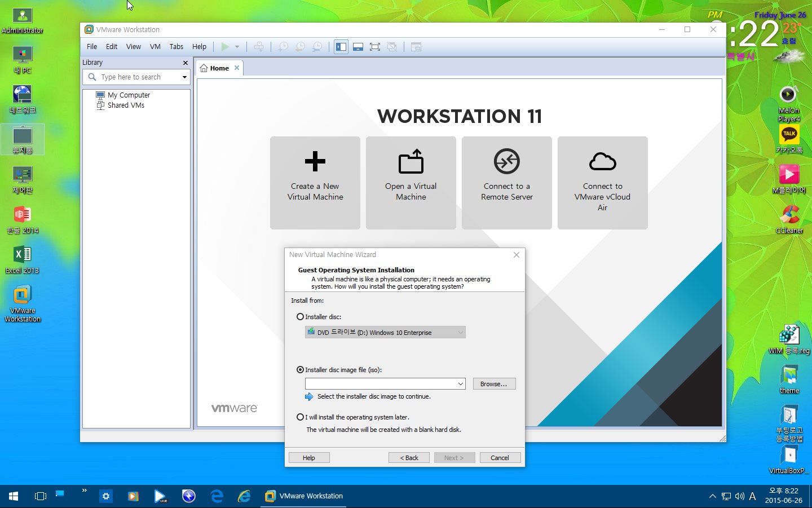Click the Send Ctrl+Alt+Del toolbar icon

click(x=259, y=47)
